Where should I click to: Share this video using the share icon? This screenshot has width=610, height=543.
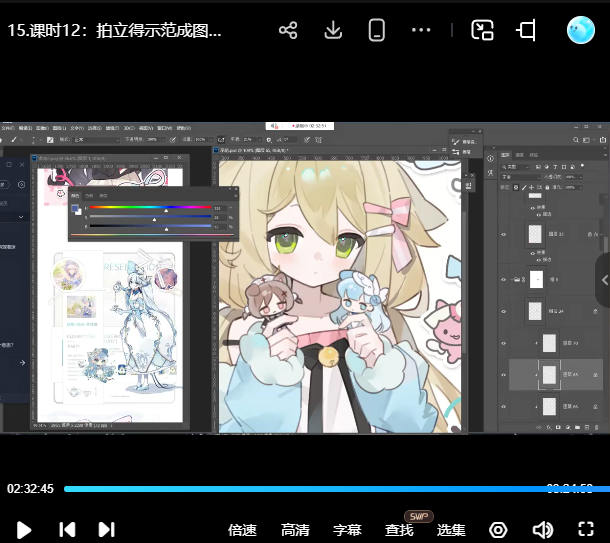(288, 30)
